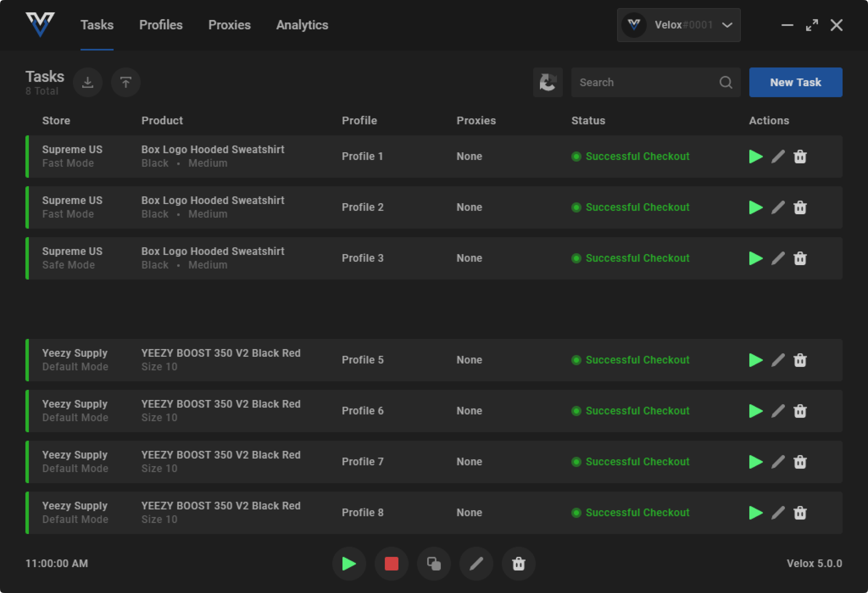This screenshot has height=593, width=868.
Task: Edit all tasks from bottom toolbar
Action: click(x=476, y=563)
